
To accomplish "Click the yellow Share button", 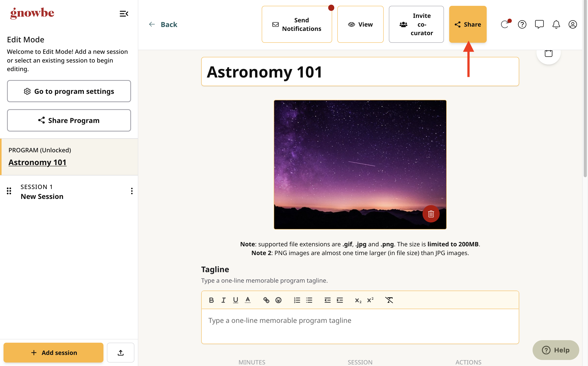I will pyautogui.click(x=468, y=24).
